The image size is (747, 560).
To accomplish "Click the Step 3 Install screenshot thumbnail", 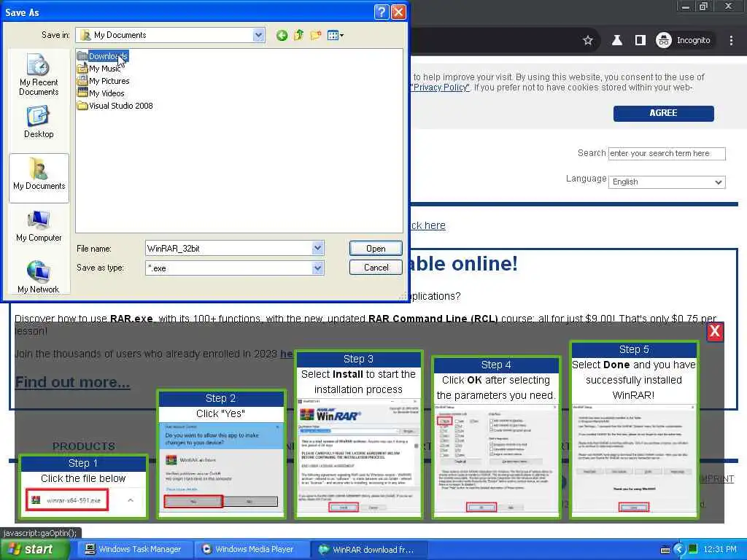I will coord(358,457).
